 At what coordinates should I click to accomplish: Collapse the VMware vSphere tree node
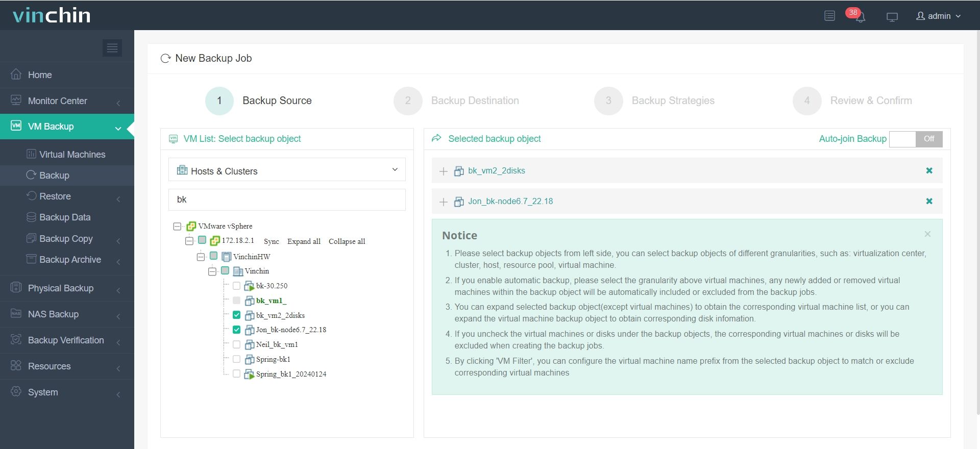point(177,226)
